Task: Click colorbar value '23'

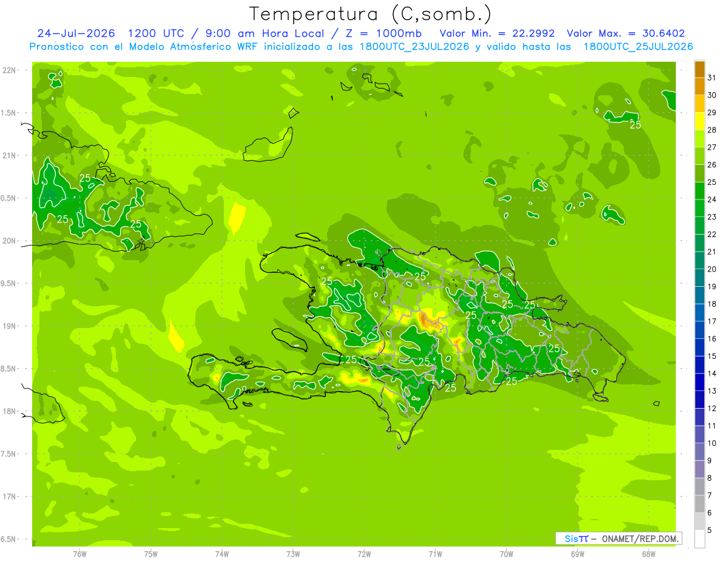Action: pos(712,216)
